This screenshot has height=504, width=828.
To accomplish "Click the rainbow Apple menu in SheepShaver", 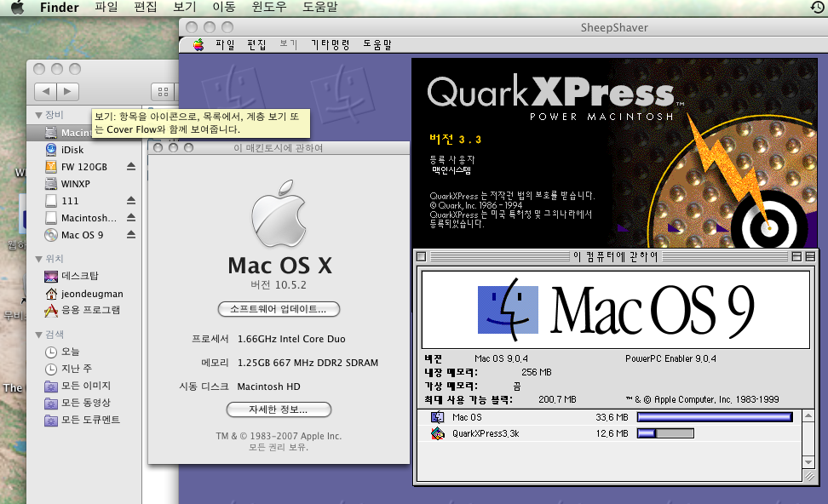I will click(x=198, y=44).
